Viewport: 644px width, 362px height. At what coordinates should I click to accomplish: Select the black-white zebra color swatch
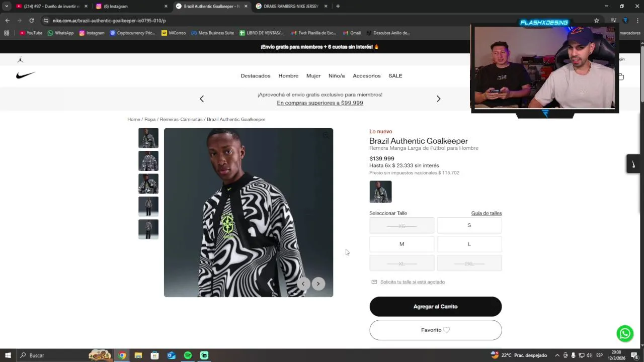click(x=380, y=192)
